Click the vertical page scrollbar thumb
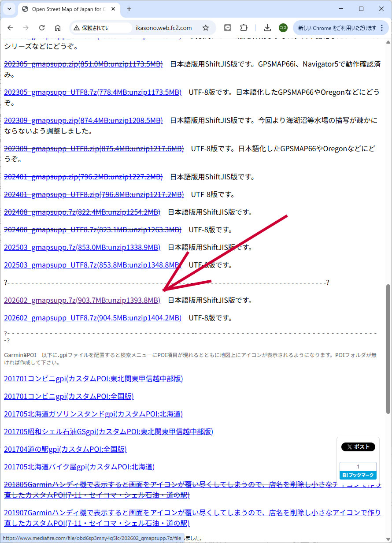Screen dimensions: 392x543 388,348
